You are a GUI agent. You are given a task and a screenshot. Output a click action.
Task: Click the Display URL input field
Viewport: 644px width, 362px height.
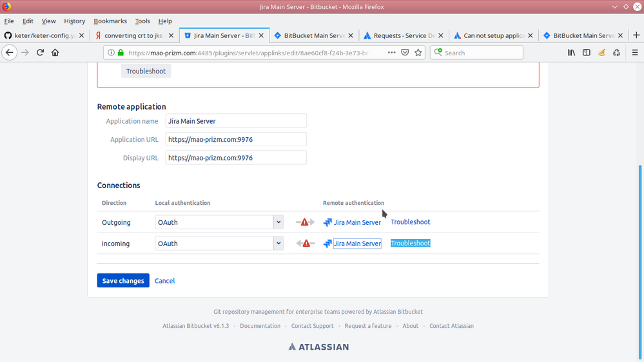point(236,158)
